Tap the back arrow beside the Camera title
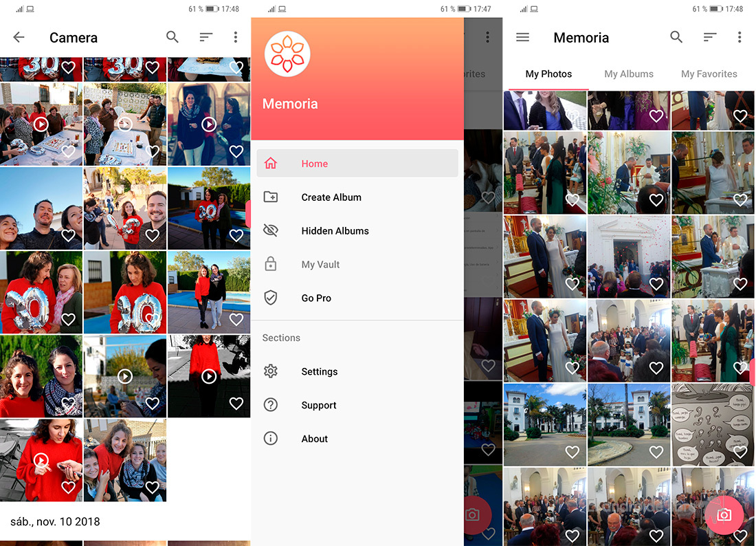The width and height of the screenshot is (756, 546). (x=19, y=38)
